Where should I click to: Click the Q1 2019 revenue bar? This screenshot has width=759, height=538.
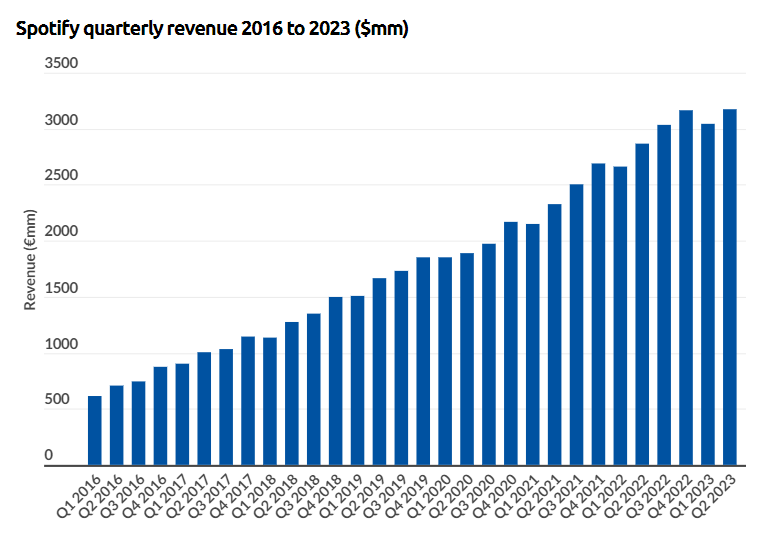[358, 381]
